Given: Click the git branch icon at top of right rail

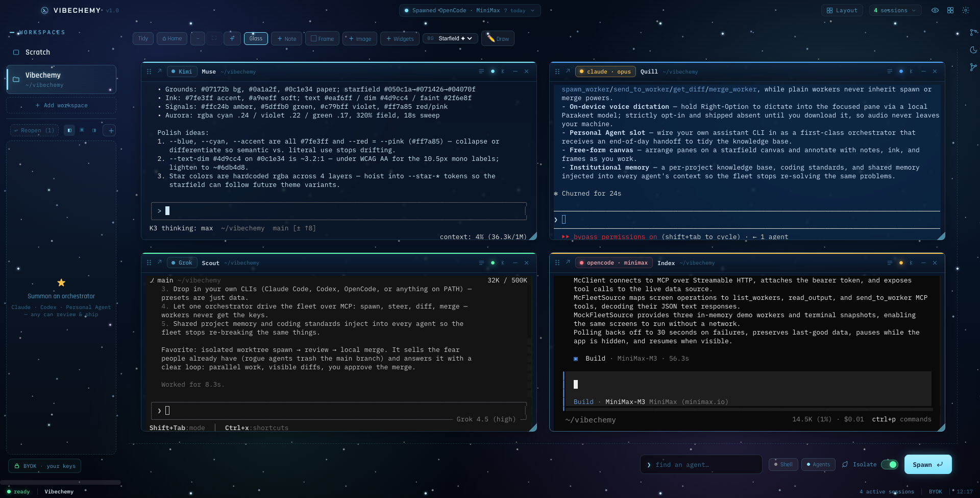Looking at the screenshot, I should [973, 33].
